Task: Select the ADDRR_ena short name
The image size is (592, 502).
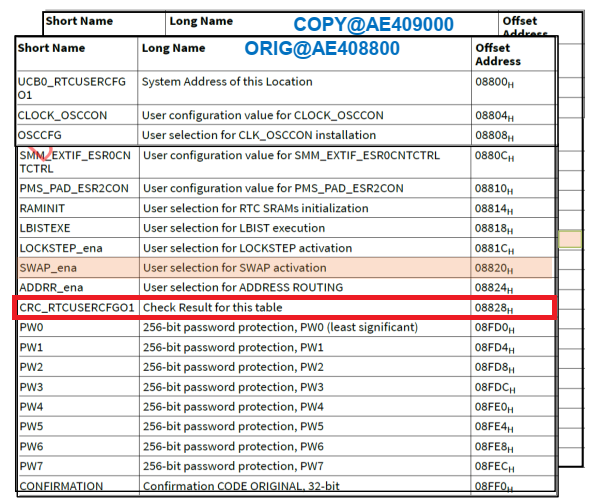Action: tap(51, 288)
